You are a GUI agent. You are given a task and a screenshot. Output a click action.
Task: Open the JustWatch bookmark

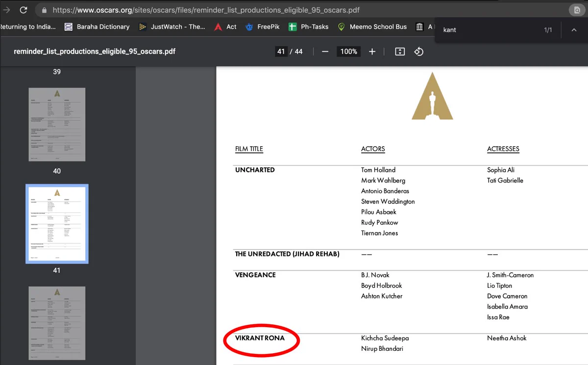tap(172, 27)
